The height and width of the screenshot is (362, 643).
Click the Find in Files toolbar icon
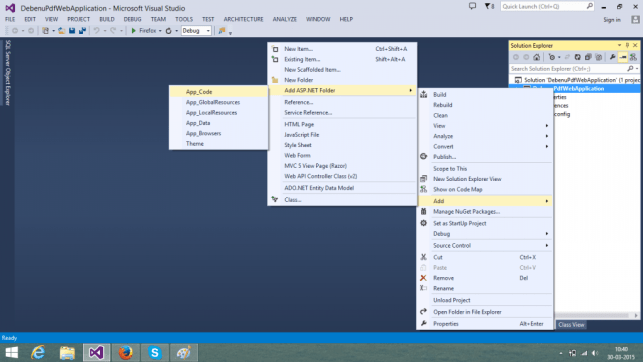(x=221, y=31)
